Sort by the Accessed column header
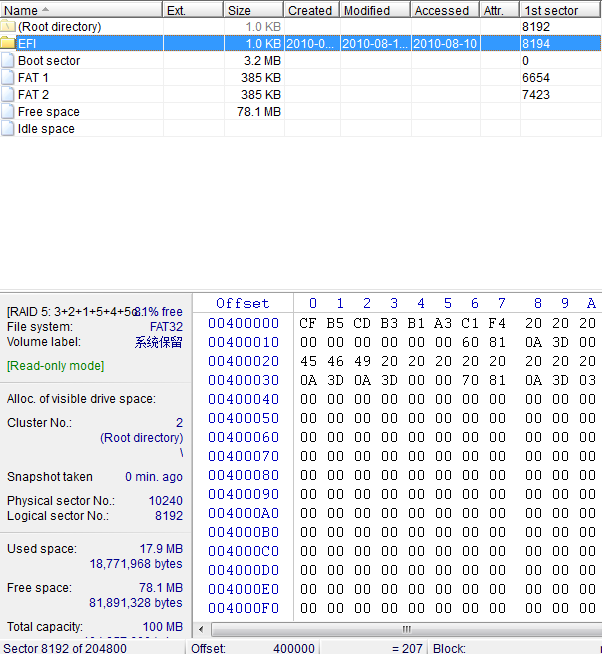 pyautogui.click(x=445, y=10)
